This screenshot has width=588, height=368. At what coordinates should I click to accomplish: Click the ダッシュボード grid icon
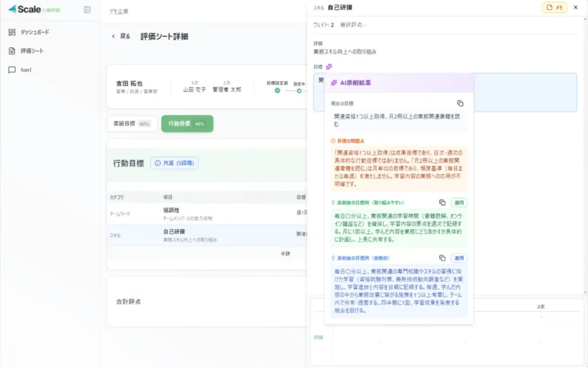point(12,32)
